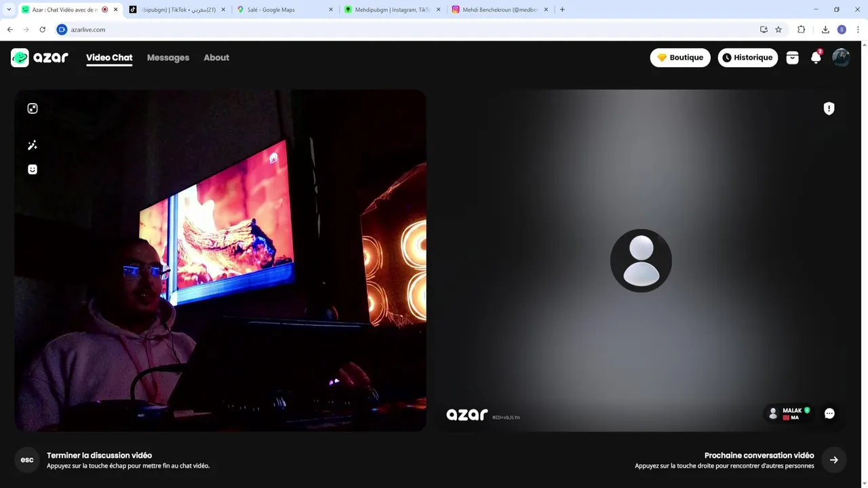This screenshot has width=868, height=488.
Task: Open the inventory box icon
Action: (x=792, y=58)
